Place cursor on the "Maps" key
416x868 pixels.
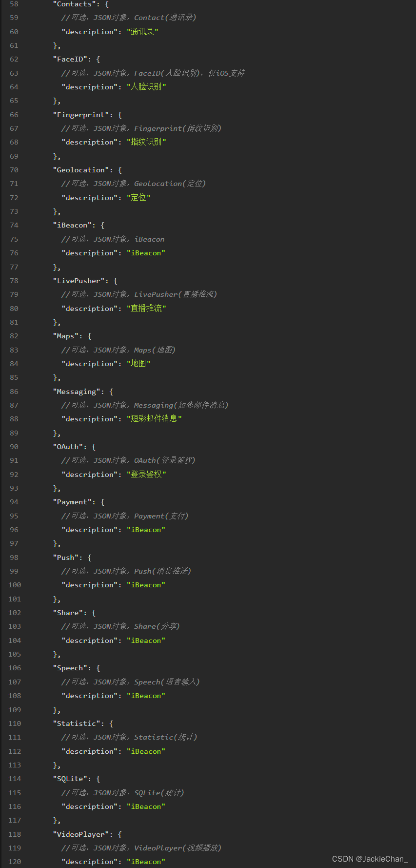(66, 336)
